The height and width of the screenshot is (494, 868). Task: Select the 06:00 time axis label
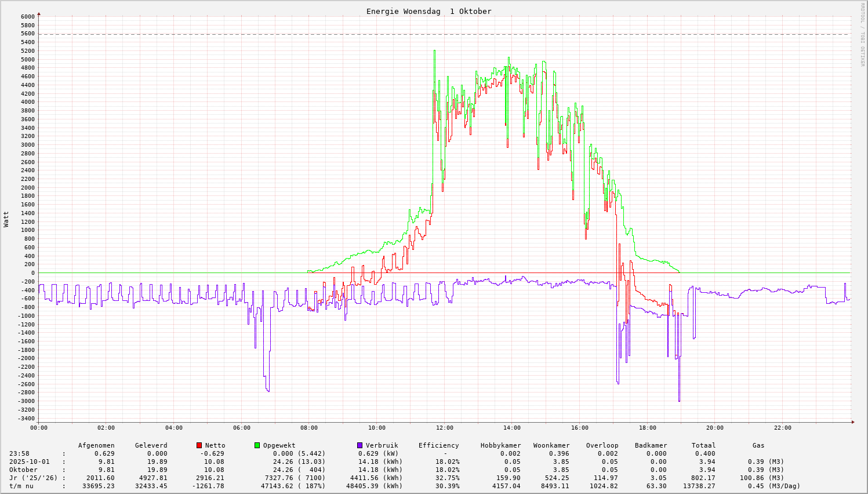coord(241,428)
